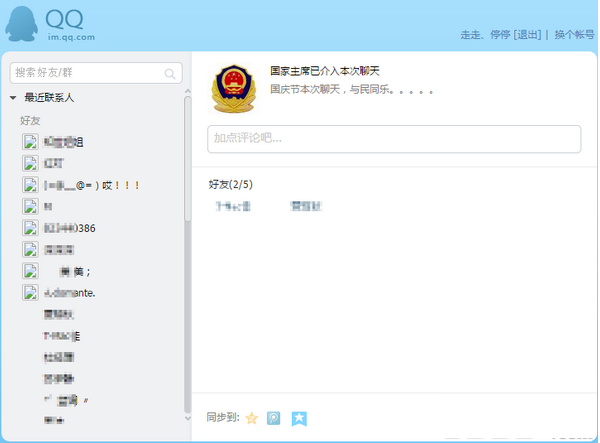Screen dimensions: 600x443
Task: Collapse the 最近联系人 section
Action: [x=13, y=98]
